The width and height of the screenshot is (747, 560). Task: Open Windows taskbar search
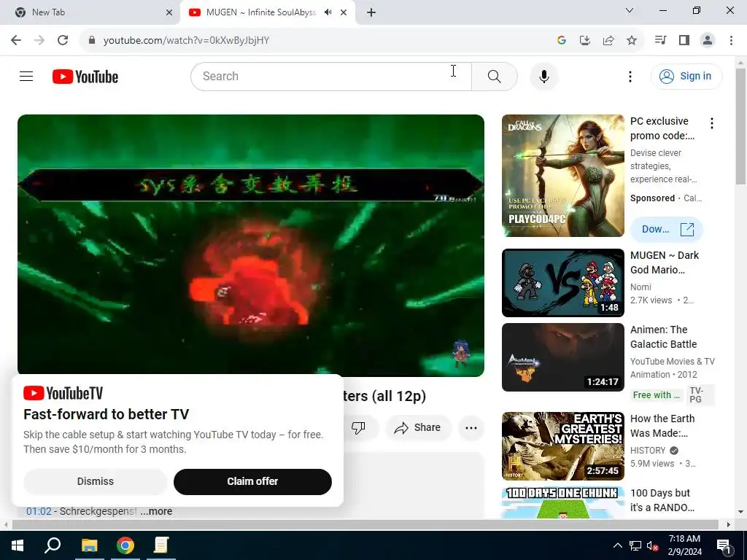[x=53, y=545]
